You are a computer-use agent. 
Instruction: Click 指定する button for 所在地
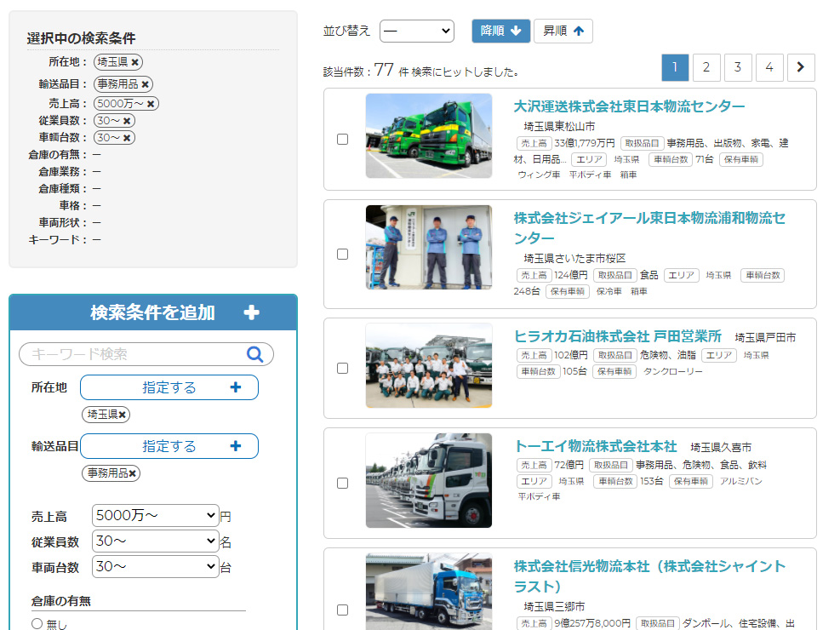point(169,387)
